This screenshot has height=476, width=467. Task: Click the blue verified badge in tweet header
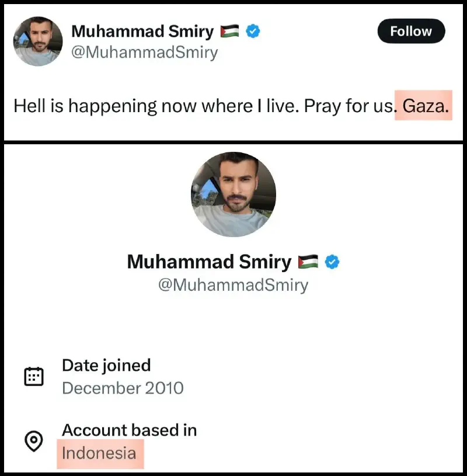pos(252,32)
